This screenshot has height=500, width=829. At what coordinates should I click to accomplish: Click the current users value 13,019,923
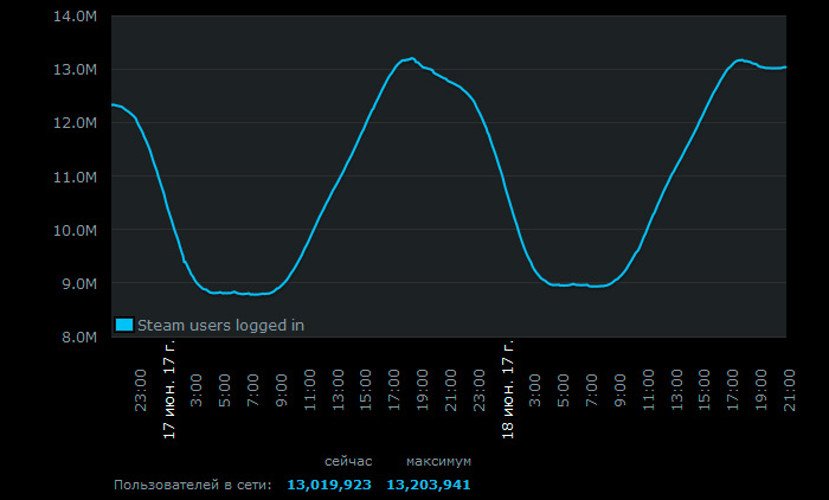point(329,485)
